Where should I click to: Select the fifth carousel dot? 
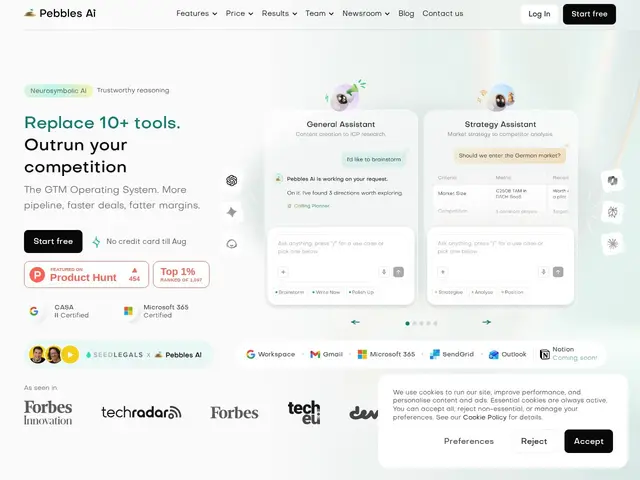[435, 323]
